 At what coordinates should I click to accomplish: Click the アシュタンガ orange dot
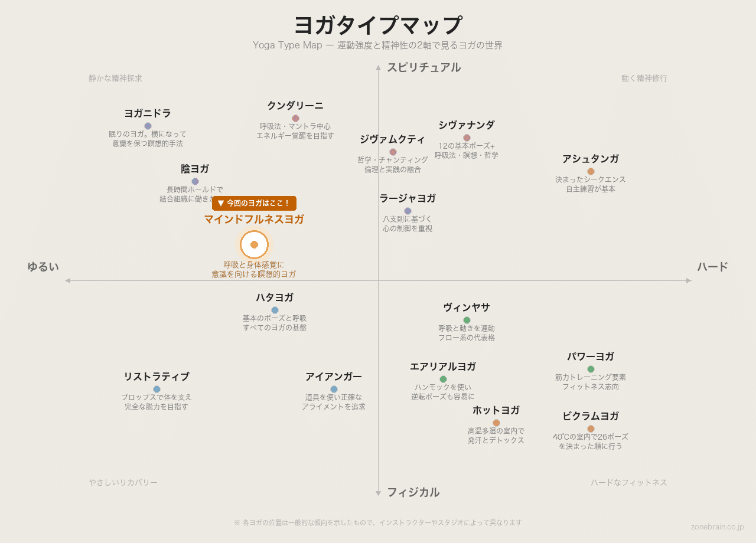(x=591, y=171)
